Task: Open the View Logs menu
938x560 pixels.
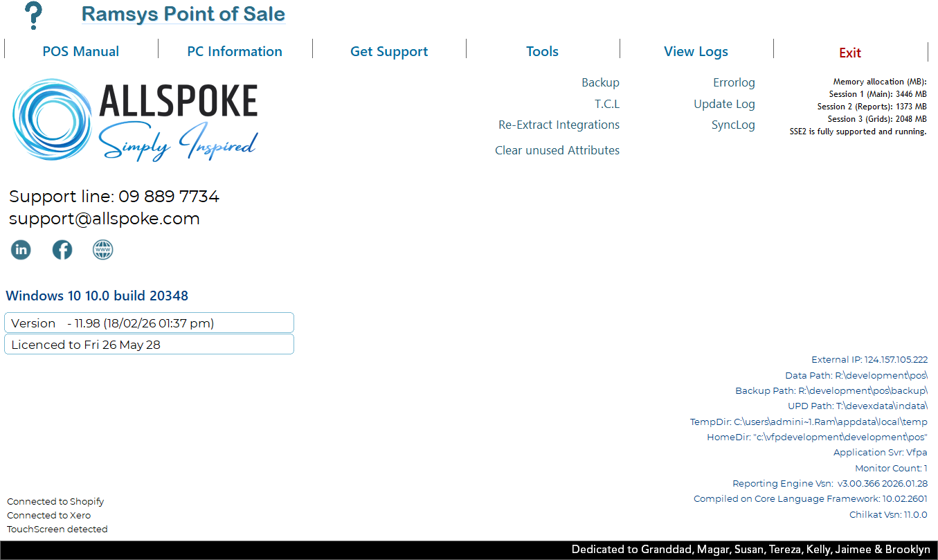Action: coord(696,51)
